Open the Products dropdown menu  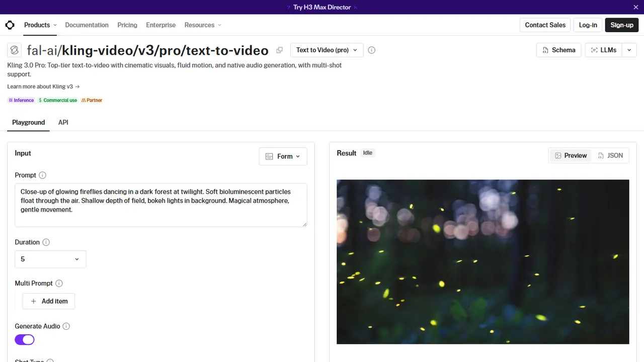[40, 25]
